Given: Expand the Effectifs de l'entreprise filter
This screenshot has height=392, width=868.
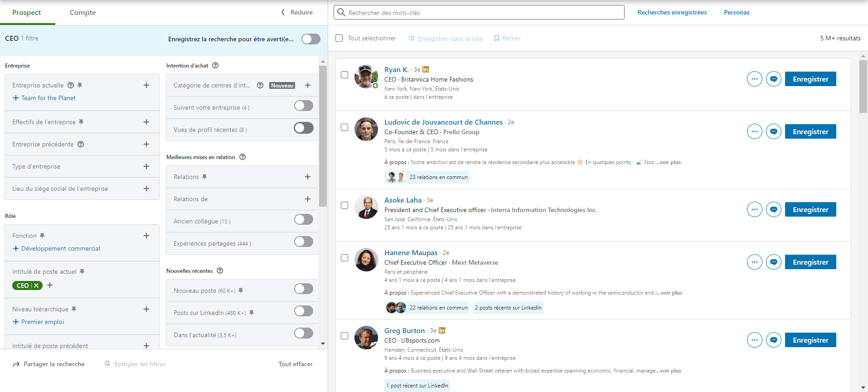Looking at the screenshot, I should coord(146,122).
